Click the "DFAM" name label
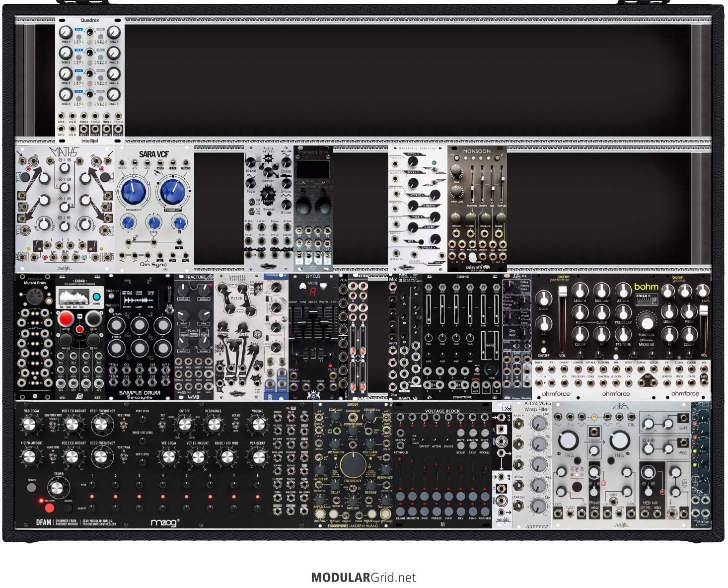 pos(44,522)
